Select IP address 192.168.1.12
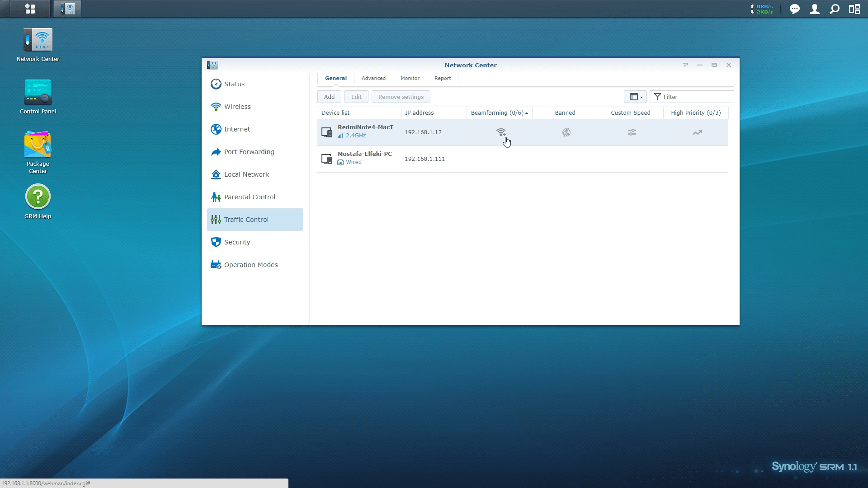Image resolution: width=868 pixels, height=488 pixels. (423, 132)
